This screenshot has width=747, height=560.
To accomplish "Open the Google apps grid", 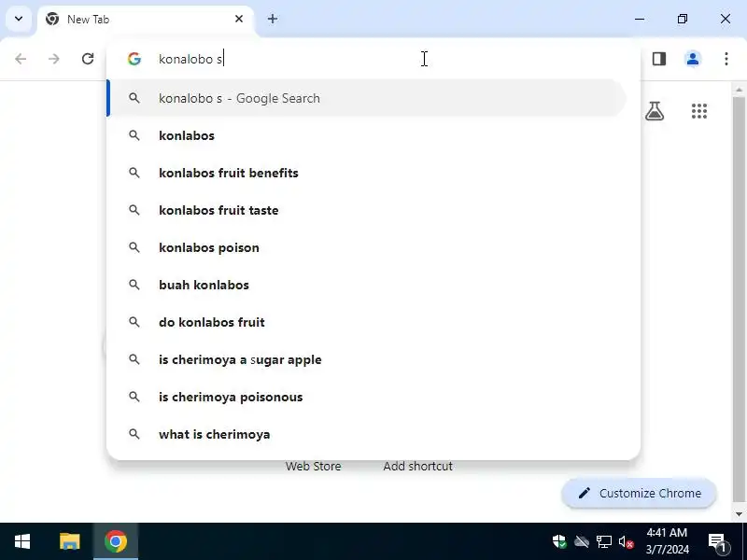I will [699, 111].
